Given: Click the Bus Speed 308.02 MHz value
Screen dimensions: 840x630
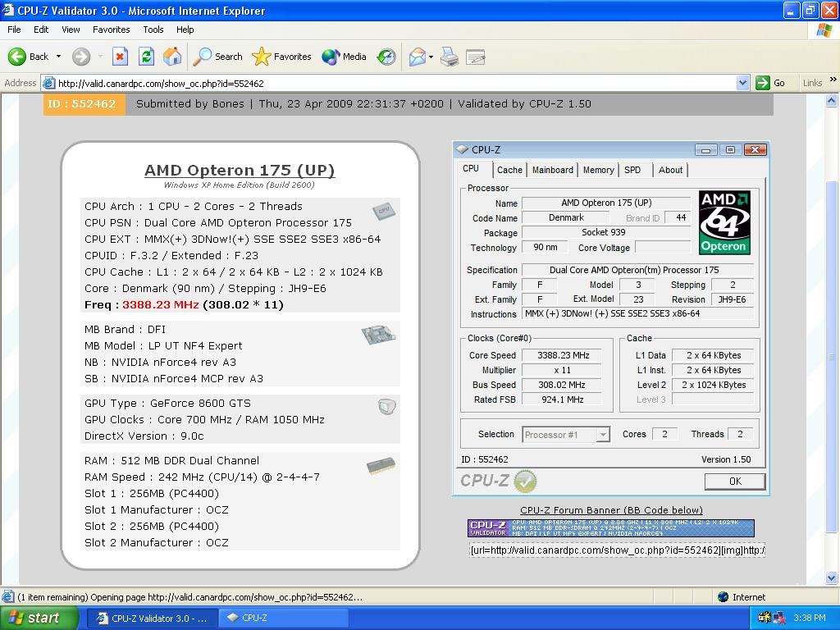Looking at the screenshot, I should click(x=561, y=385).
